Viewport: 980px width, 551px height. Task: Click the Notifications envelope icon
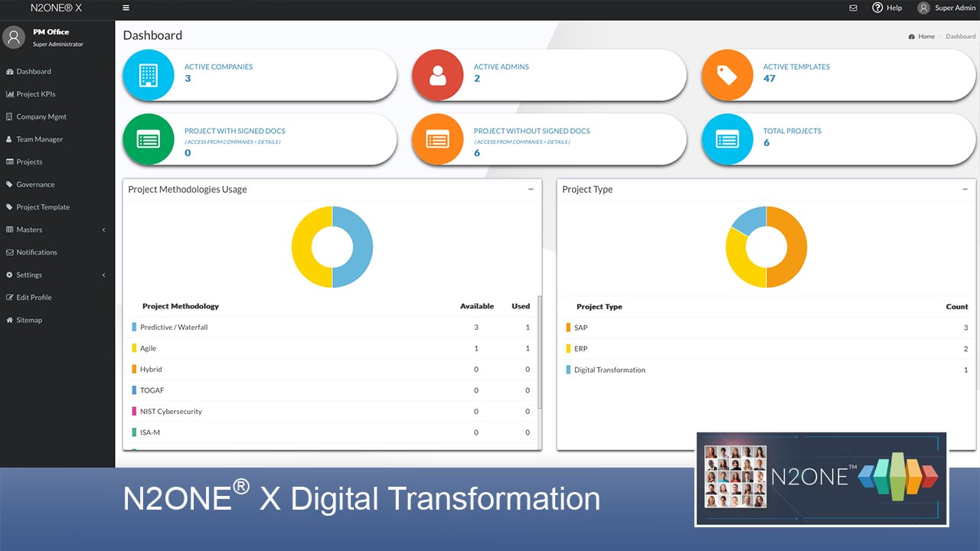(x=9, y=253)
